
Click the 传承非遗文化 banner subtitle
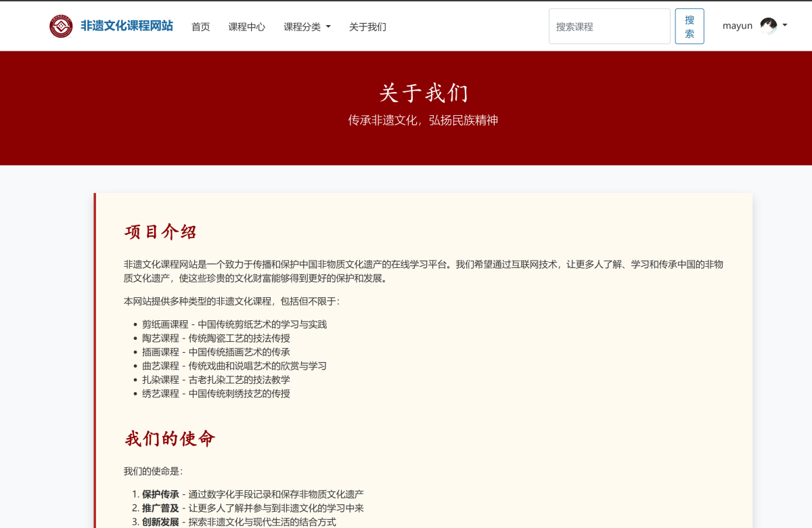tap(423, 120)
